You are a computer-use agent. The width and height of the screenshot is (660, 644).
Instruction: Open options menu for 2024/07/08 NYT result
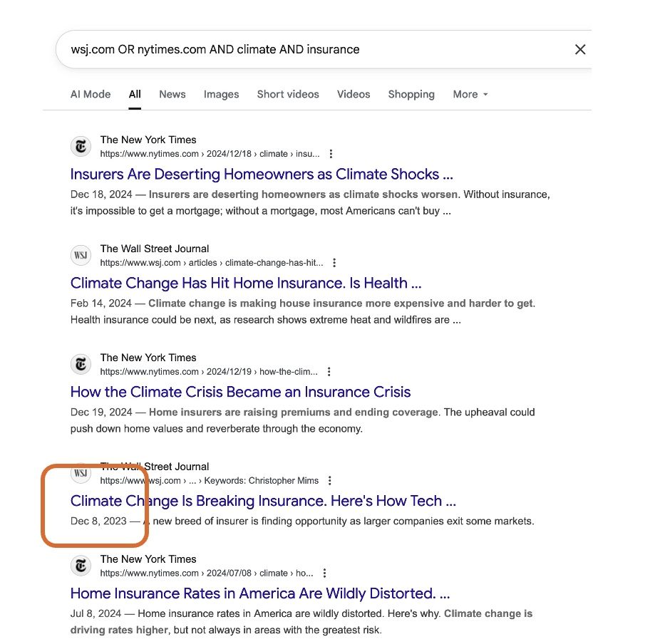324,573
